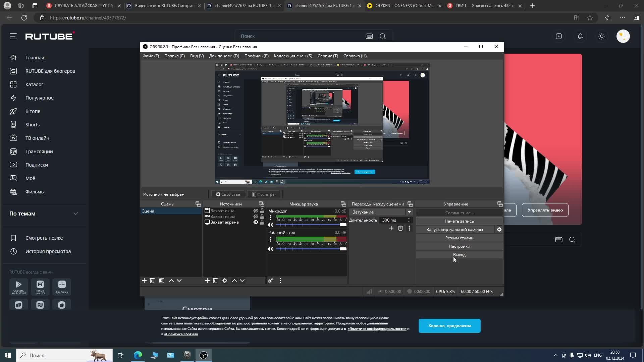Image resolution: width=644 pixels, height=362 pixels.
Task: Open advanced audio properties gears icon
Action: pyautogui.click(x=270, y=281)
